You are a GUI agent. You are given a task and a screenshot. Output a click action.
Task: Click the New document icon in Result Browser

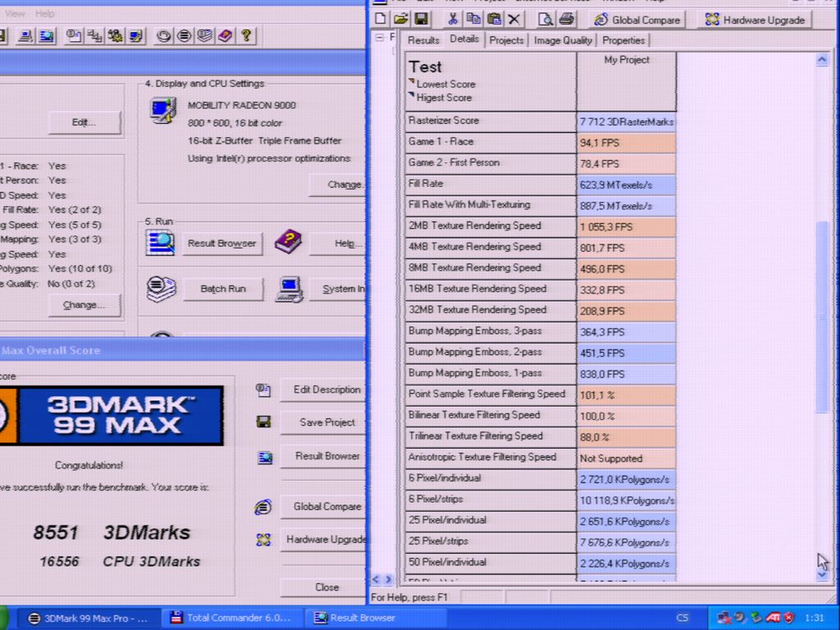pyautogui.click(x=381, y=20)
